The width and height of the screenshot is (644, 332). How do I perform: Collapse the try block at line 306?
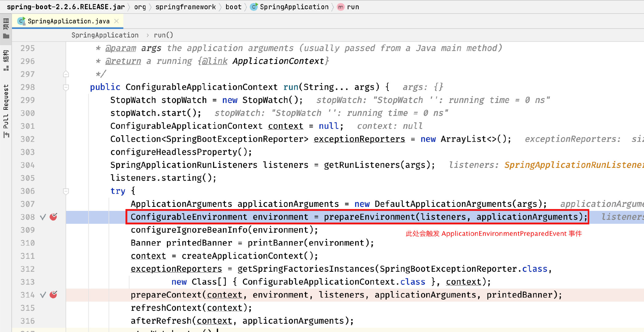[x=66, y=191]
